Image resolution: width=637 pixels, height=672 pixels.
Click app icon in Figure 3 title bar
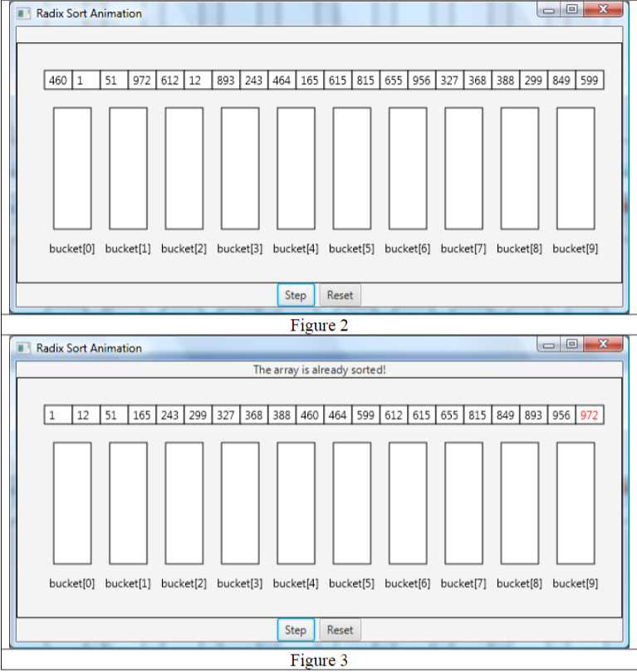pyautogui.click(x=23, y=348)
